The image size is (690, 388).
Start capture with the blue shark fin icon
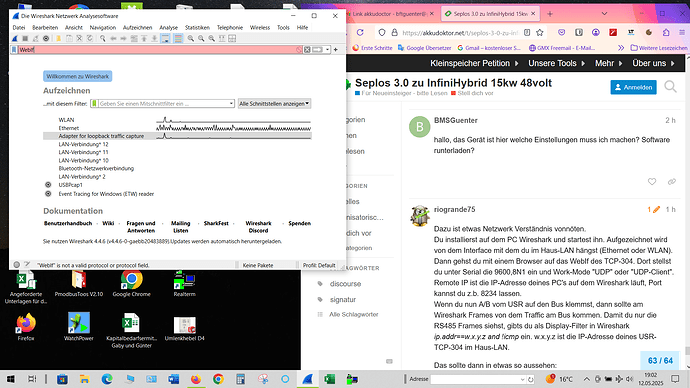(15, 39)
